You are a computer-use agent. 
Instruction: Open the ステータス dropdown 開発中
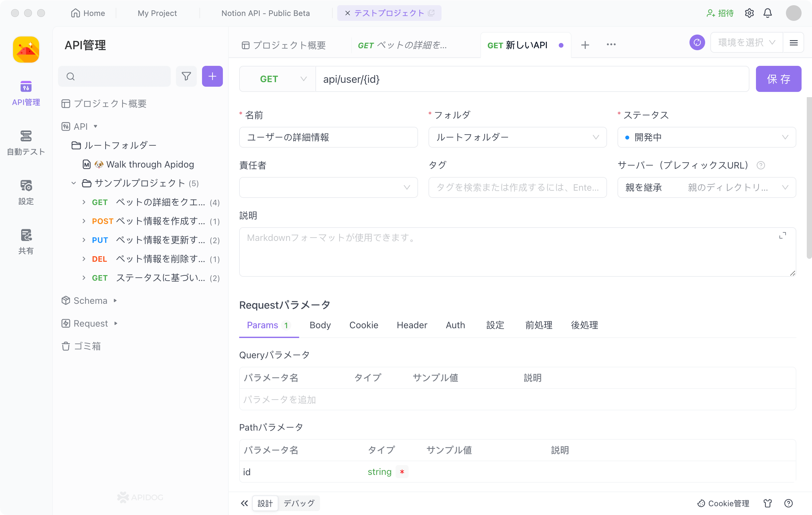[x=706, y=137]
